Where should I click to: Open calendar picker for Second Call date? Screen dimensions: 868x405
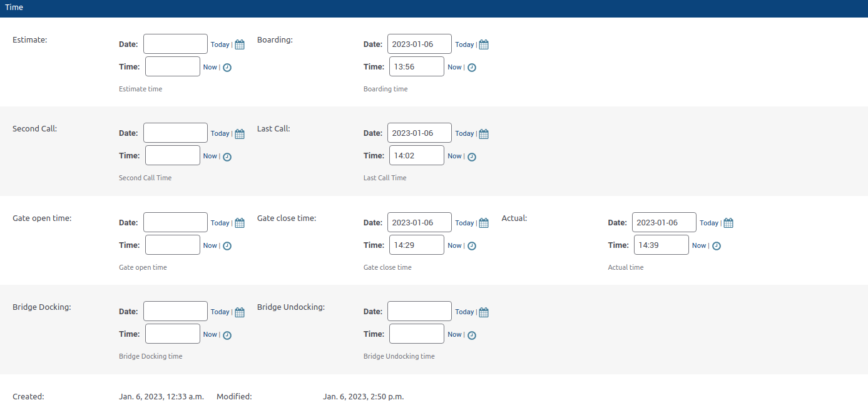click(240, 133)
